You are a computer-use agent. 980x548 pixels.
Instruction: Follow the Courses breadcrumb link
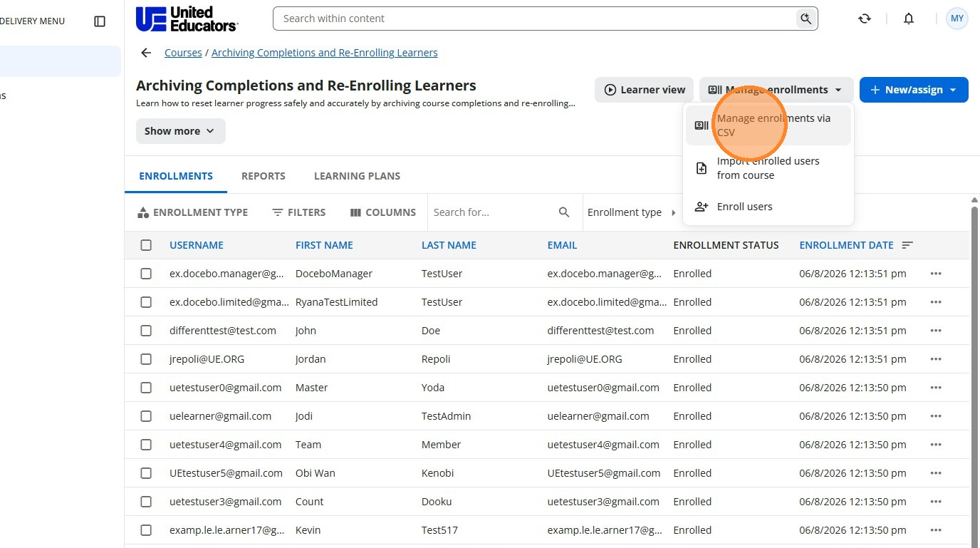(x=183, y=53)
